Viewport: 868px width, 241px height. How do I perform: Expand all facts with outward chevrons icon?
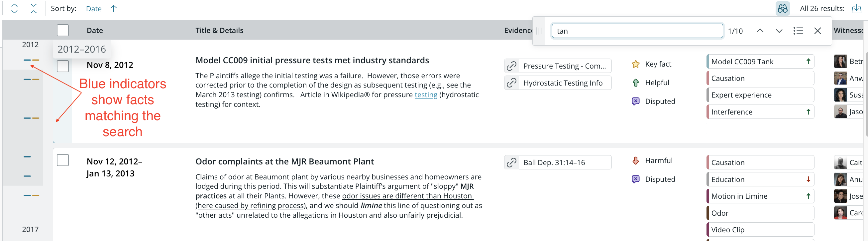click(x=15, y=8)
